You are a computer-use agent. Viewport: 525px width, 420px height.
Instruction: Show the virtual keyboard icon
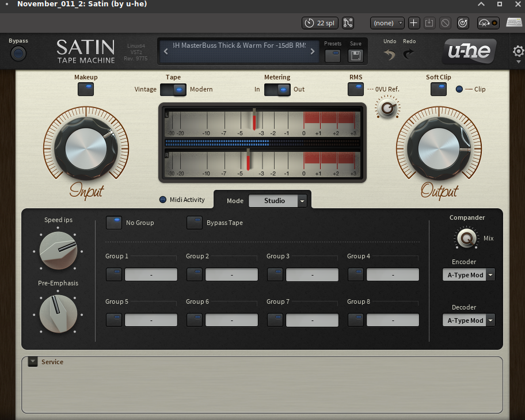[x=514, y=23]
